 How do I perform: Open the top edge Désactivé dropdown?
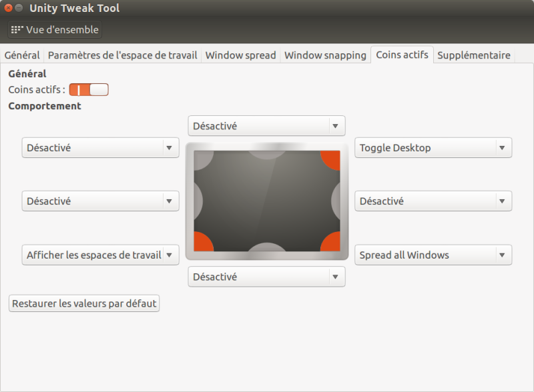266,126
